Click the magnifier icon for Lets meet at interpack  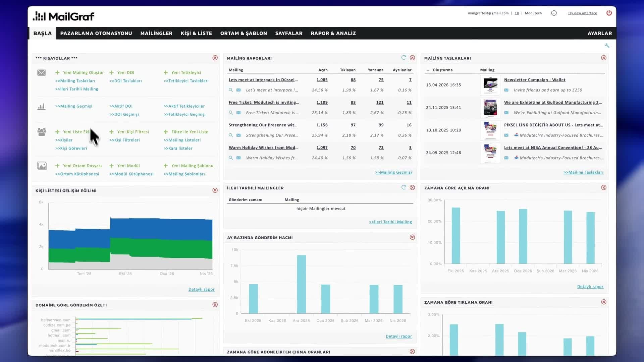click(x=231, y=90)
